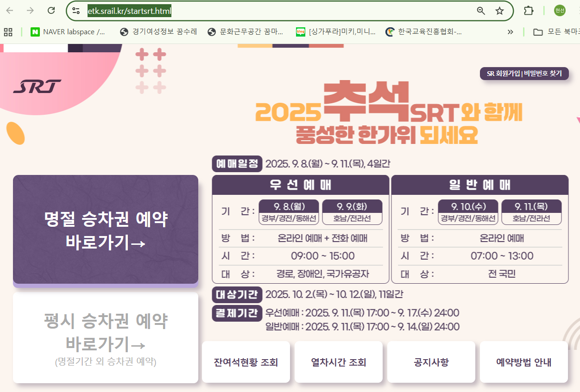Click SR 회원가입 link
The image size is (580, 392).
[x=503, y=74]
